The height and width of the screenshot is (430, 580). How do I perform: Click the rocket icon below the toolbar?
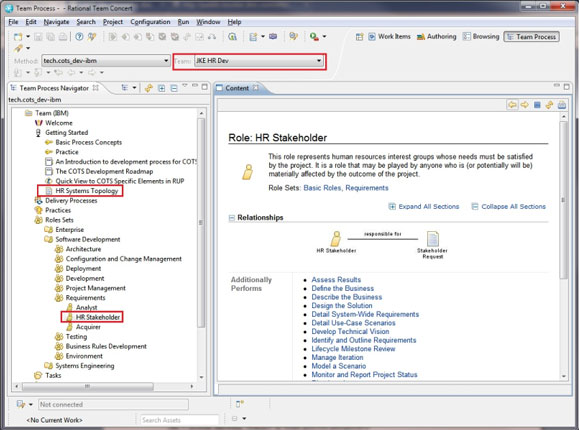tap(18, 48)
